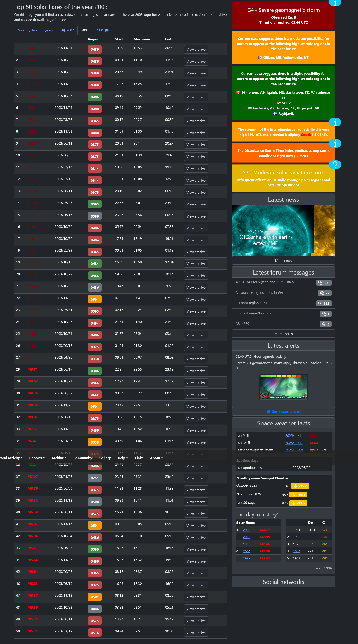
Task: Click the first slide indicator in the news carousel
Action: click(275, 250)
